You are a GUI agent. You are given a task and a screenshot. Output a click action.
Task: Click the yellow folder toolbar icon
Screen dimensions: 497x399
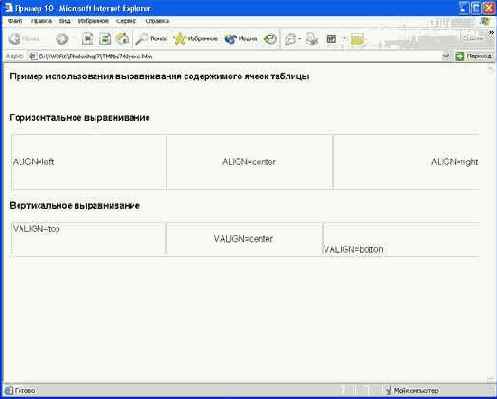[358, 39]
